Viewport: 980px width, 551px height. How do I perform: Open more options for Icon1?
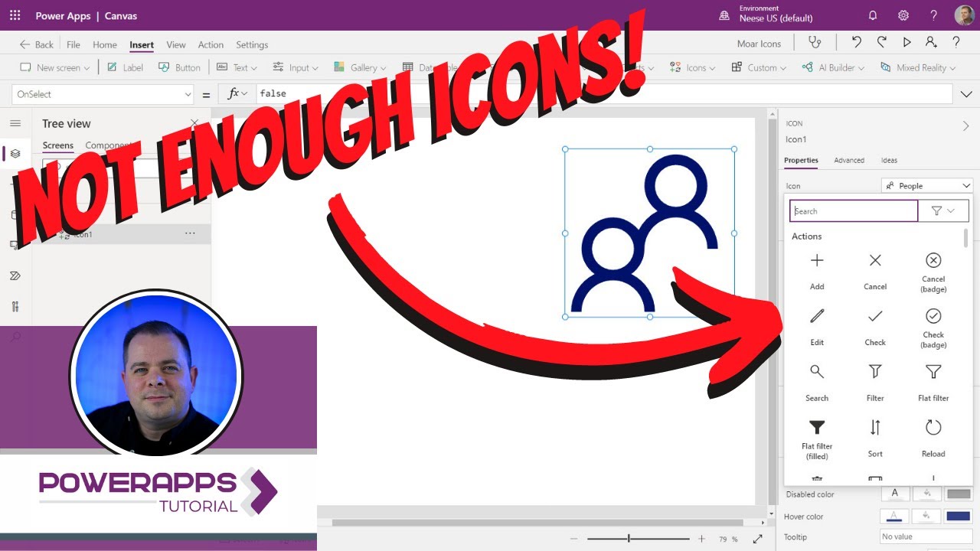[190, 233]
